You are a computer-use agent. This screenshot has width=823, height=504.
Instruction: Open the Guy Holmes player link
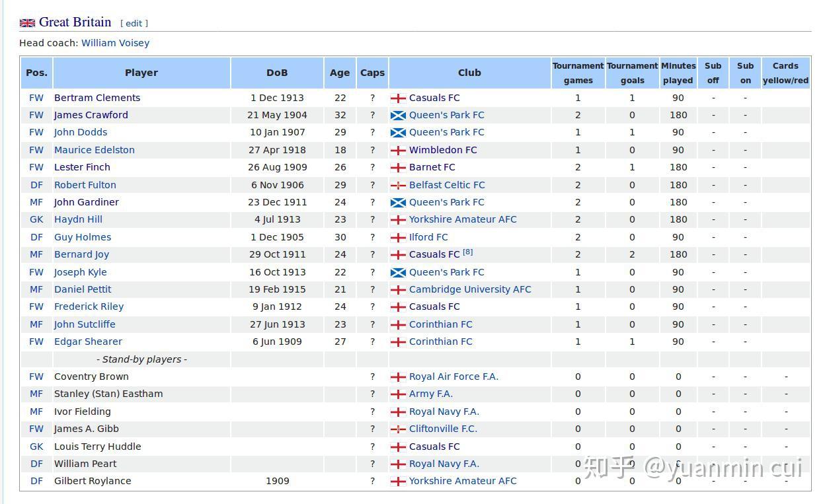83,237
